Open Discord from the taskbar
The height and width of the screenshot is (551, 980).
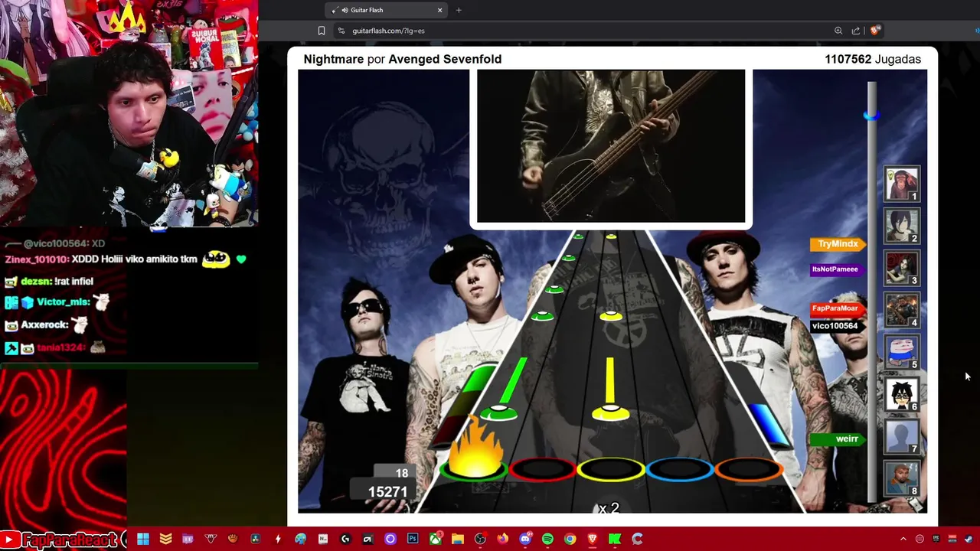525,539
